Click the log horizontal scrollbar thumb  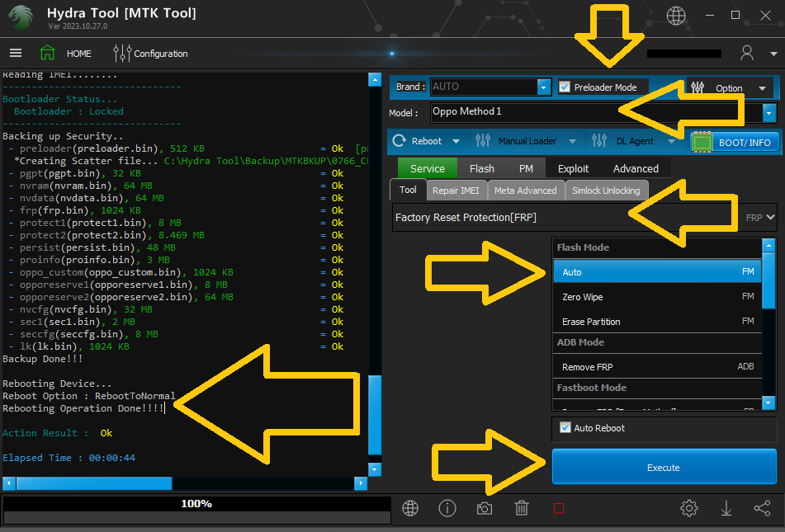pos(94,483)
